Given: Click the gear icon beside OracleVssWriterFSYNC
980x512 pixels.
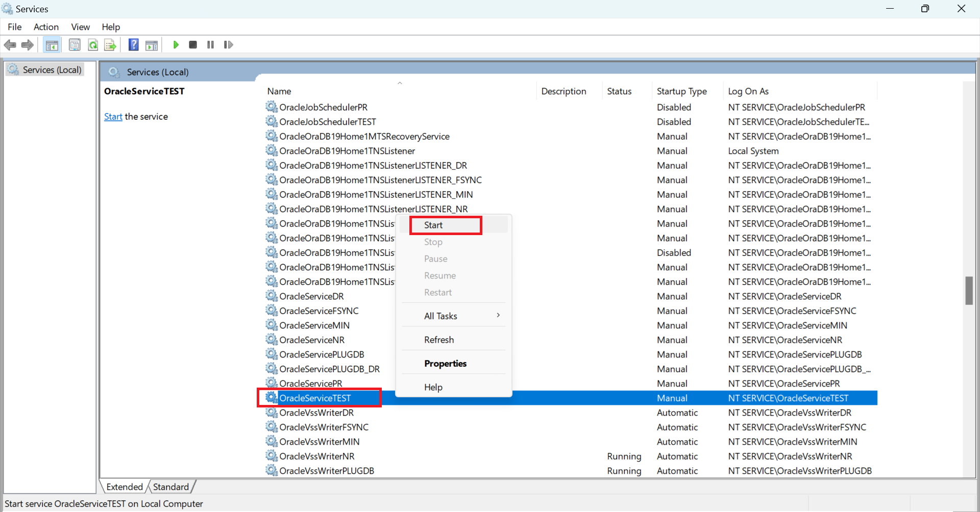Looking at the screenshot, I should tap(272, 427).
